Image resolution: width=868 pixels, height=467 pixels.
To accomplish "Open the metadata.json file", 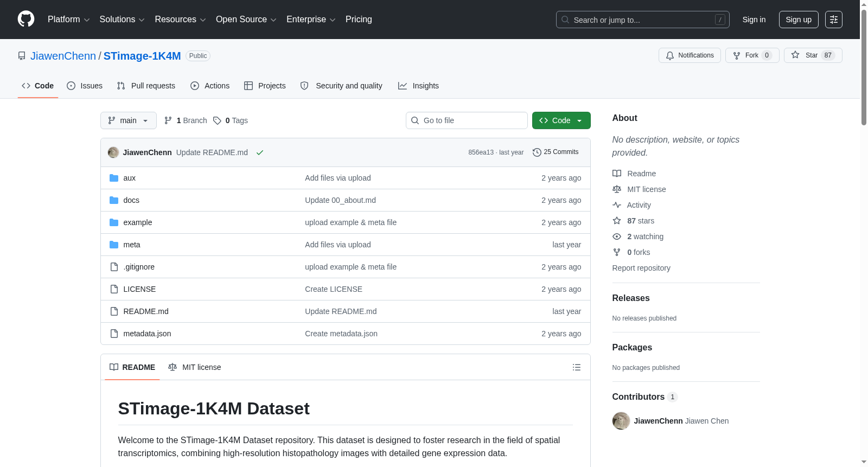I will 147,334.
